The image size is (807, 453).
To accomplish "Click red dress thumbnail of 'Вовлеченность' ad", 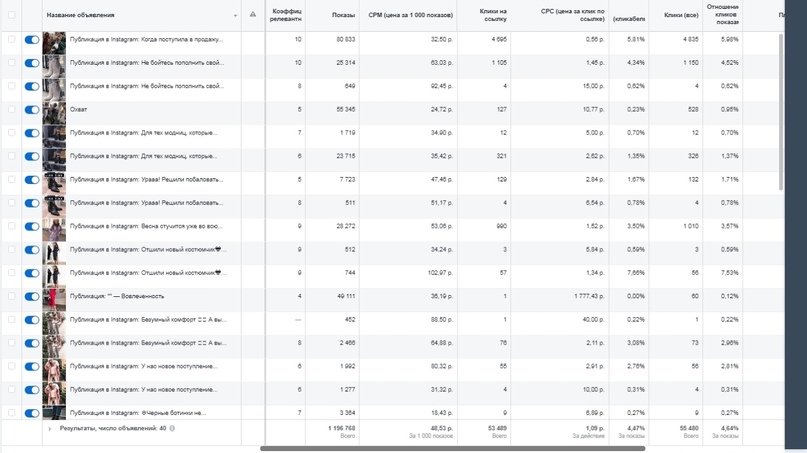I will coord(54,300).
